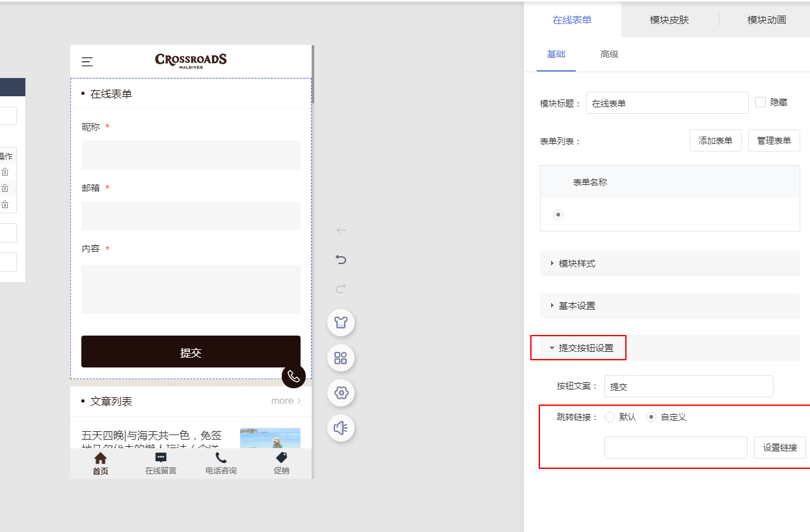Tap the 在线留言 message icon
Viewport: 810px width, 532px height.
click(161, 458)
